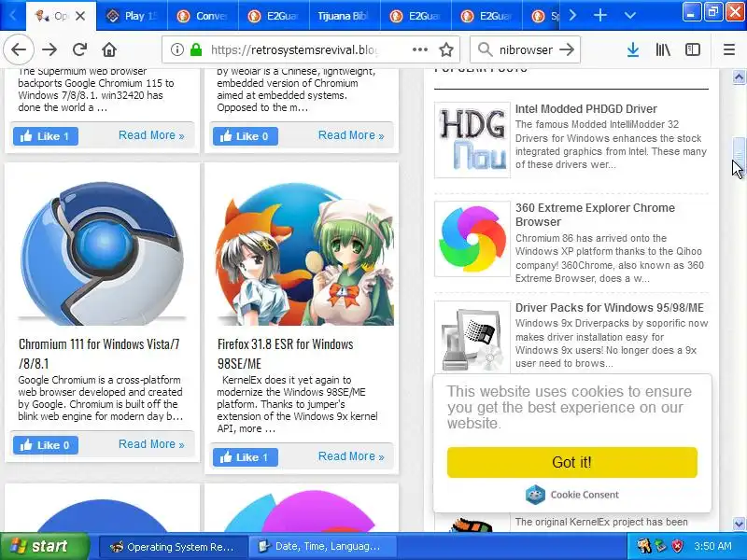
Task: Like the embedded Chromium post
Action: pos(246,136)
